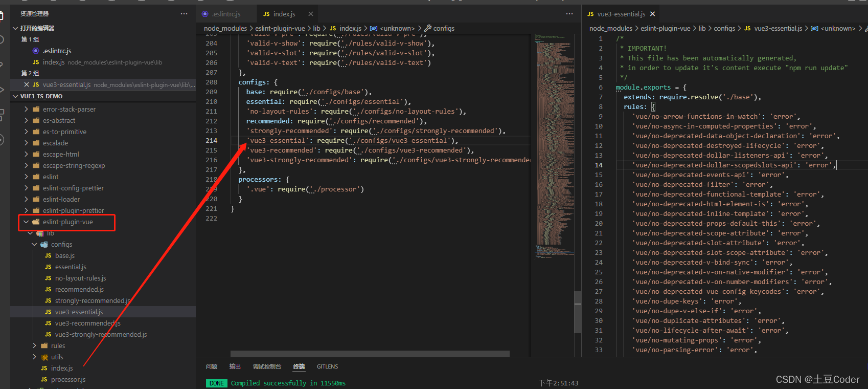Expand the utils folder
The height and width of the screenshot is (389, 868).
(34, 357)
